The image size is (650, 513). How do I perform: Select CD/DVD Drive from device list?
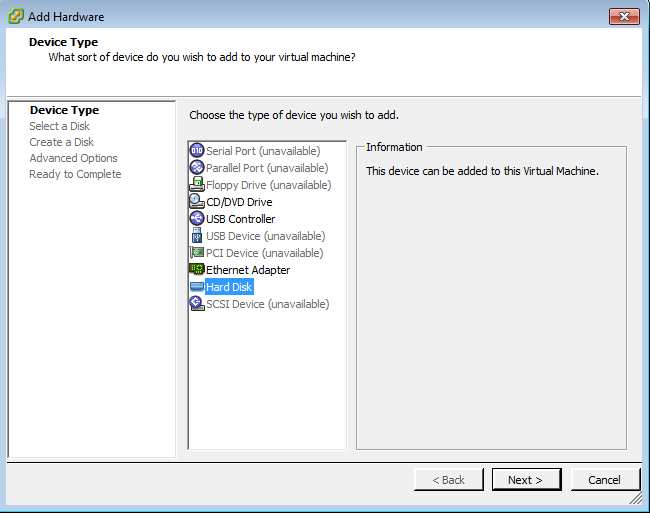[239, 202]
